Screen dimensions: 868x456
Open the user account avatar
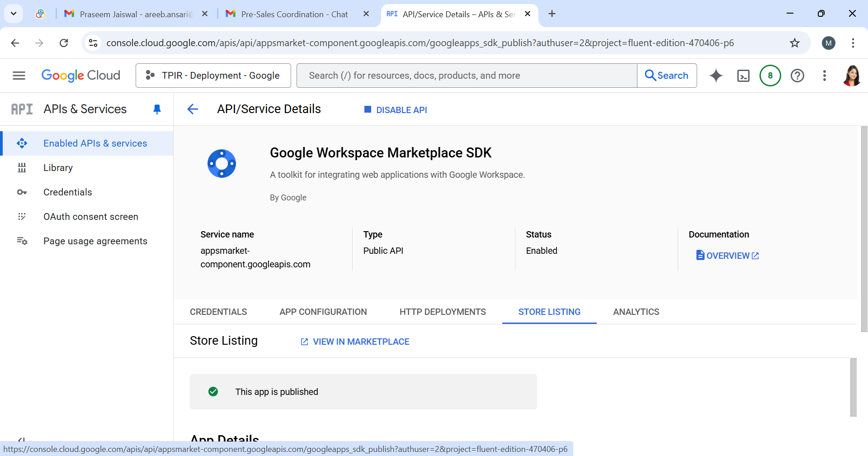pos(852,76)
